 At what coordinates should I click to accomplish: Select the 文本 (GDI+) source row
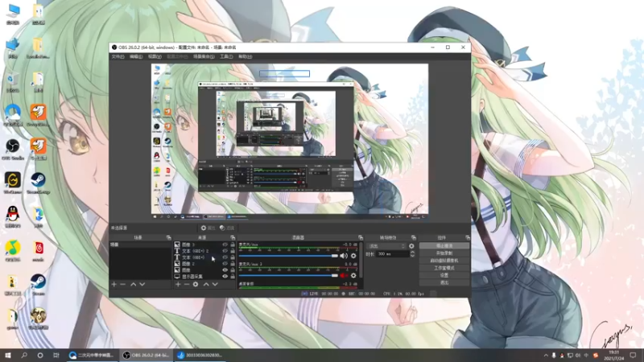click(x=204, y=257)
